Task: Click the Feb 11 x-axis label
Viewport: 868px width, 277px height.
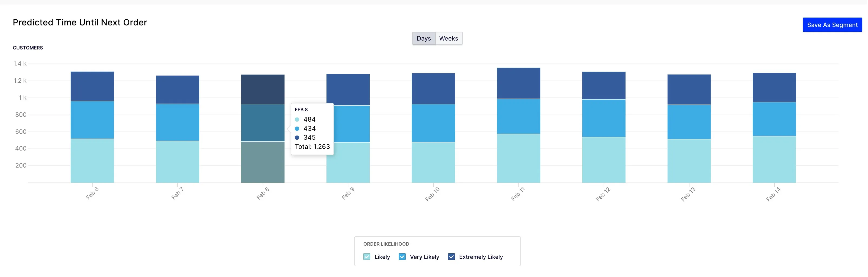Action: click(518, 194)
